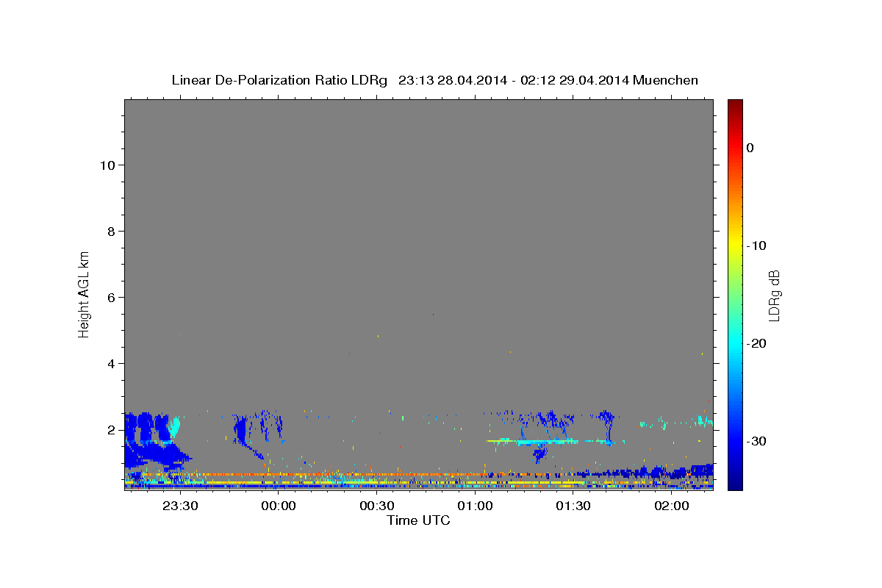Click the colorbar 0 dB label
This screenshot has height=588, width=882.
(750, 148)
